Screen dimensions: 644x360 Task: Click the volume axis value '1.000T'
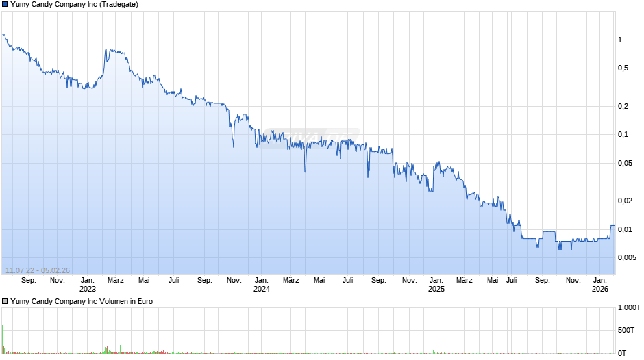[x=629, y=307]
